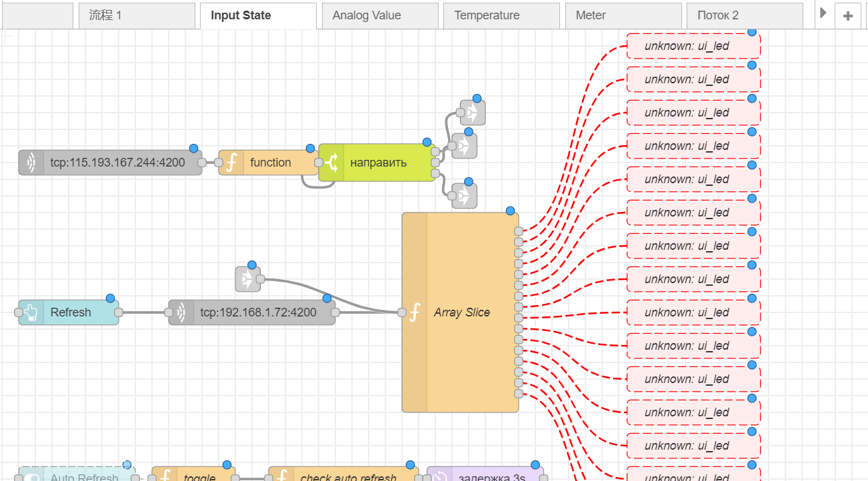This screenshot has height=481, width=868.
Task: Click the output port of Refresh node
Action: tap(119, 312)
